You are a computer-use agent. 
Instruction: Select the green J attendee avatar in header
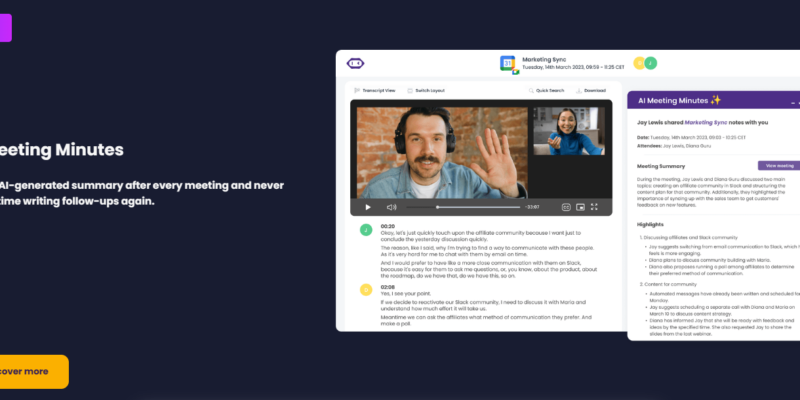tap(651, 63)
